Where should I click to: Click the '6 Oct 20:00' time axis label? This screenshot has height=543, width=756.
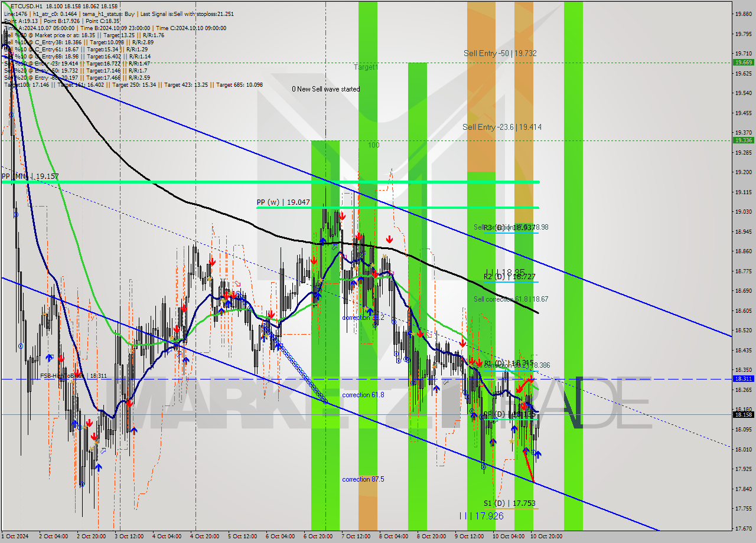click(x=318, y=537)
